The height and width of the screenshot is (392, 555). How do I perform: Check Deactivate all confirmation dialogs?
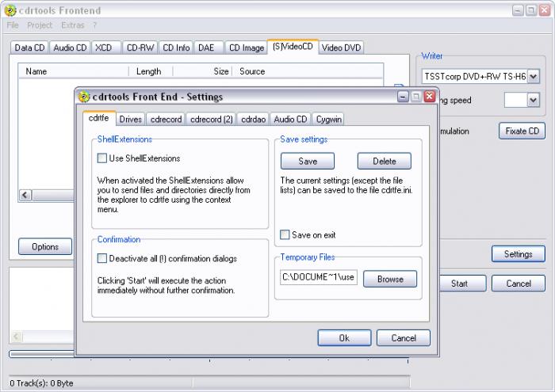[102, 258]
